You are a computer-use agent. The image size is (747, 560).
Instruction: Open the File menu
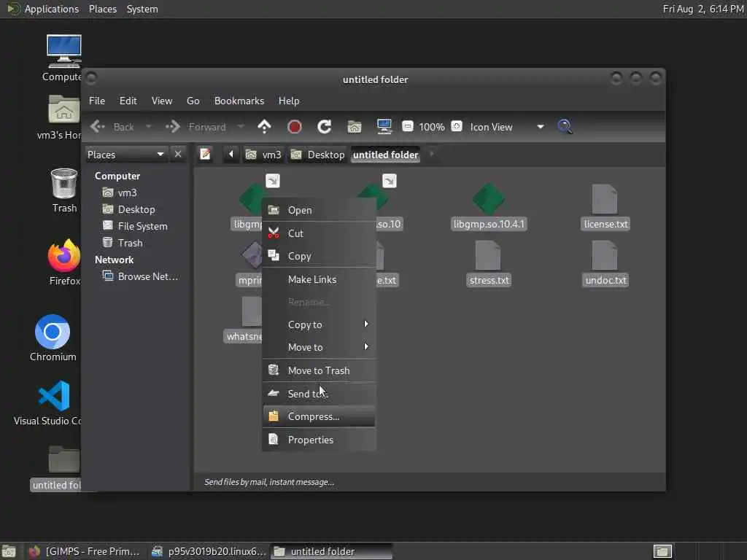[97, 101]
